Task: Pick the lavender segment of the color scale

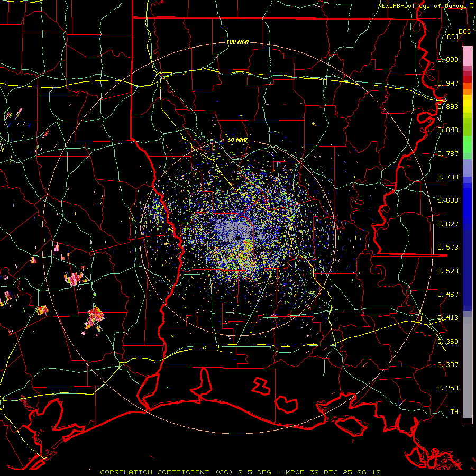Action: (467, 169)
